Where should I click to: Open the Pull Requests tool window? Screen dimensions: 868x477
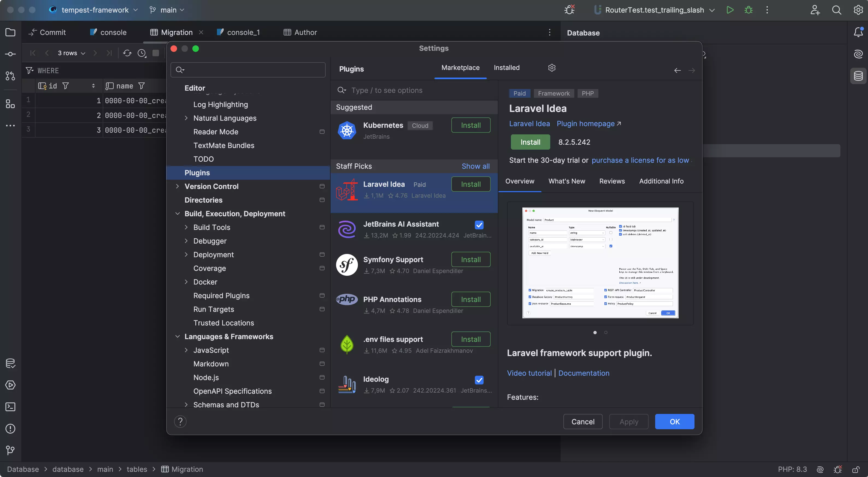pos(10,76)
